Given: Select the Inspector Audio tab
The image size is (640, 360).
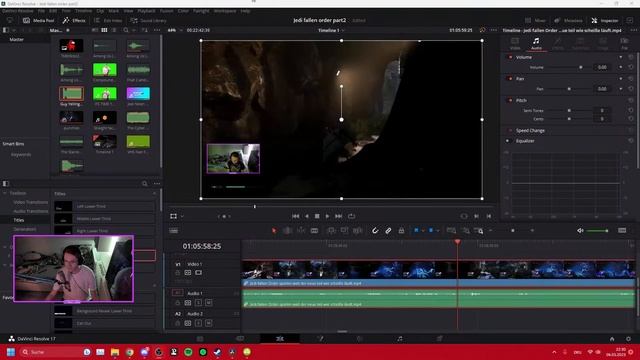Looking at the screenshot, I should (536, 44).
